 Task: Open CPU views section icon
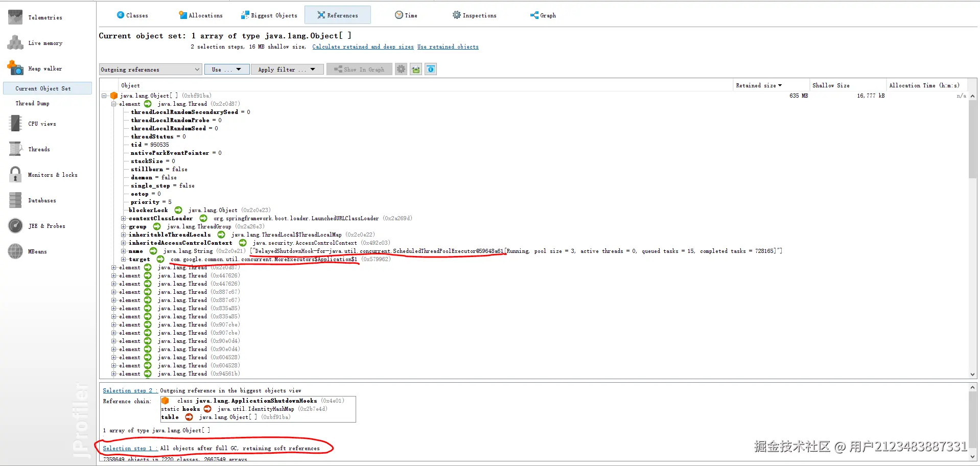15,124
